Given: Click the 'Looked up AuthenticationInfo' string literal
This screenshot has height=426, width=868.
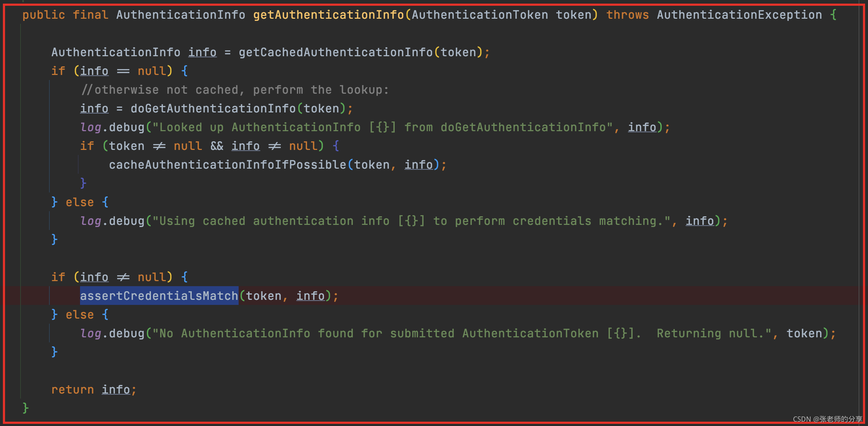Looking at the screenshot, I should (382, 127).
